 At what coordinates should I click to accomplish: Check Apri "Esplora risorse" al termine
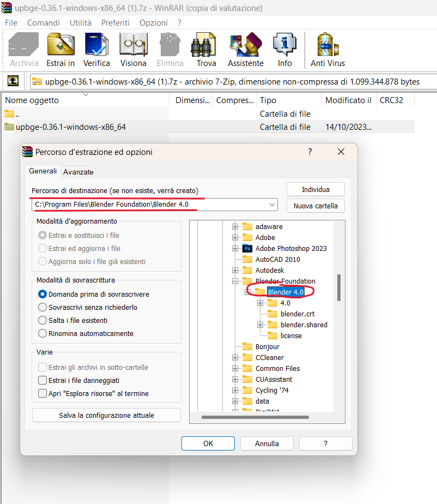[x=43, y=393]
